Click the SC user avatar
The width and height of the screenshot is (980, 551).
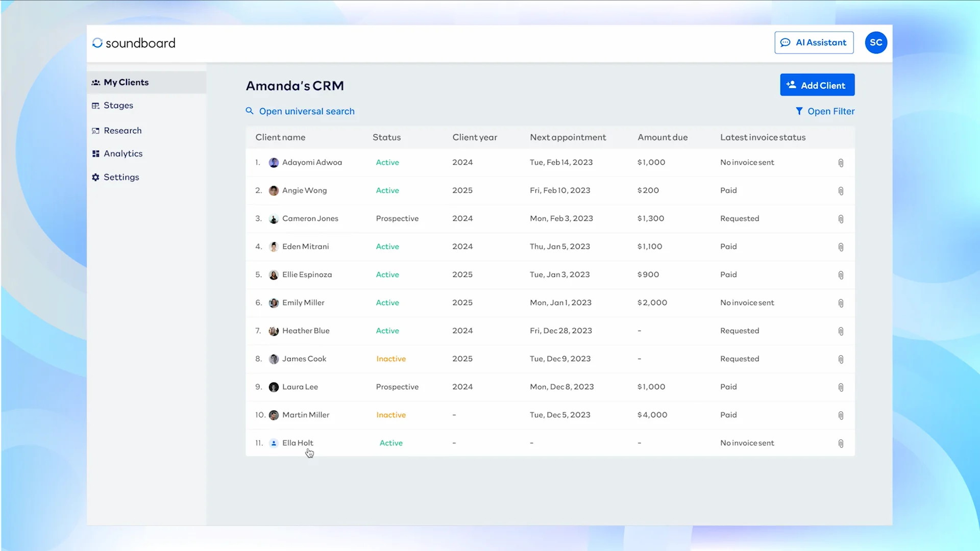click(876, 42)
